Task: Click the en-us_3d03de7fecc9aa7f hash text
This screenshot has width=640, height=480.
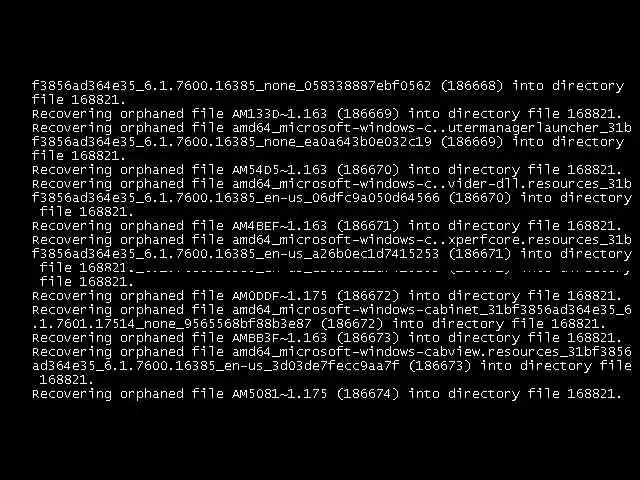Action: point(312,366)
